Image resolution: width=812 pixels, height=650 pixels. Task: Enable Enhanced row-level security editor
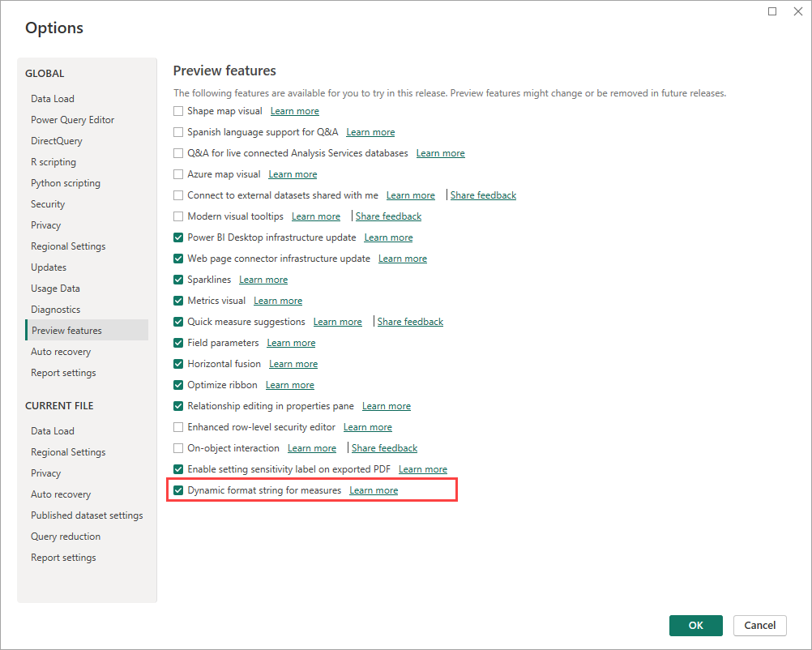click(x=178, y=427)
